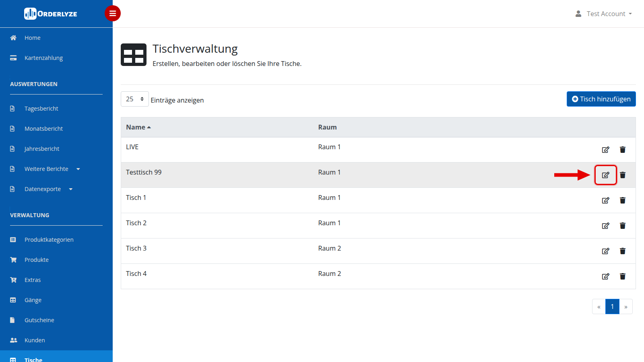Image resolution: width=644 pixels, height=362 pixels.
Task: Expand the Weitere Berichte submenu
Action: pos(52,169)
